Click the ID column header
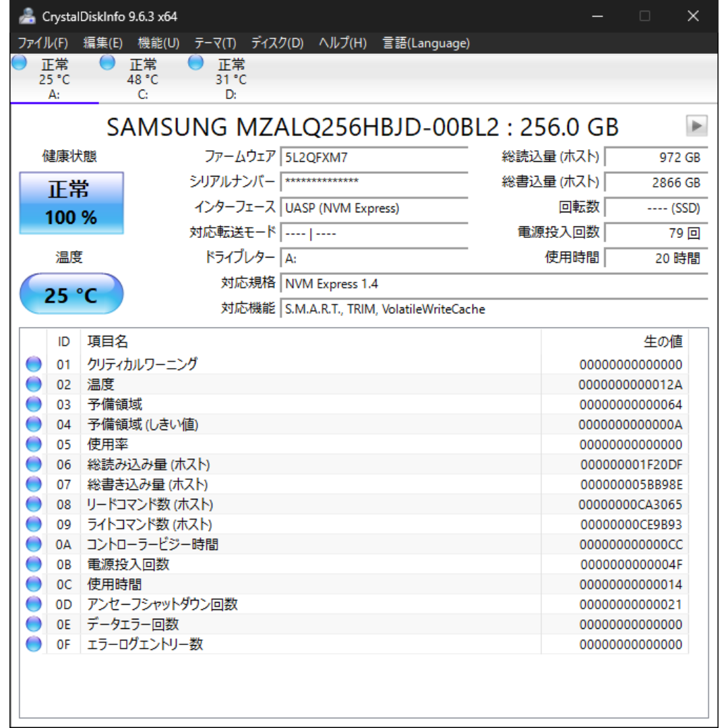The width and height of the screenshot is (728, 728). 63,342
